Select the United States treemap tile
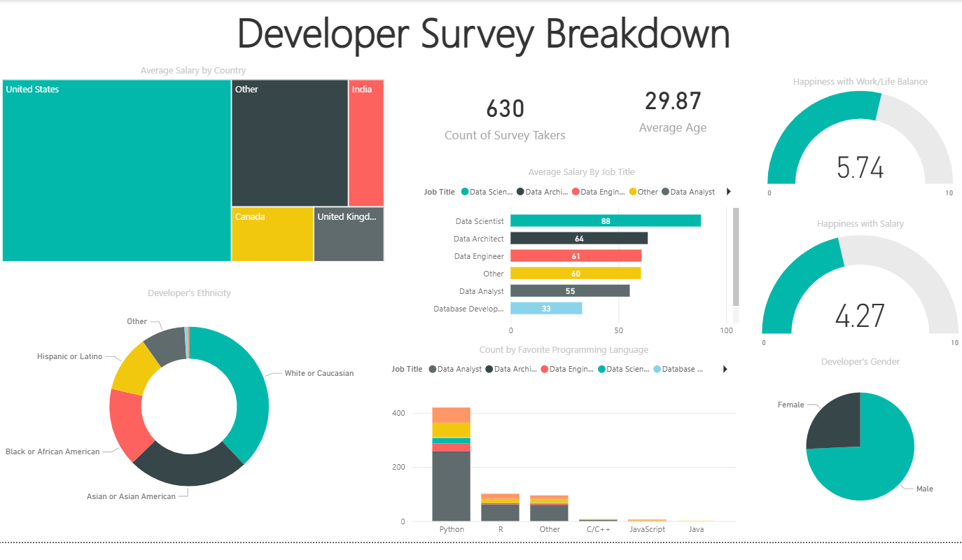This screenshot has height=560, width=962. [116, 170]
